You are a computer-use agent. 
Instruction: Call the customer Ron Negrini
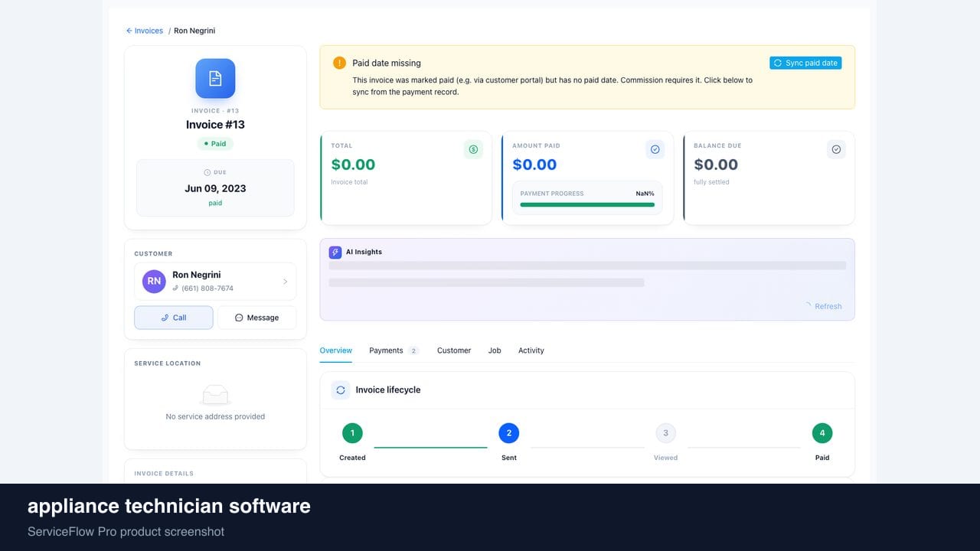tap(174, 318)
